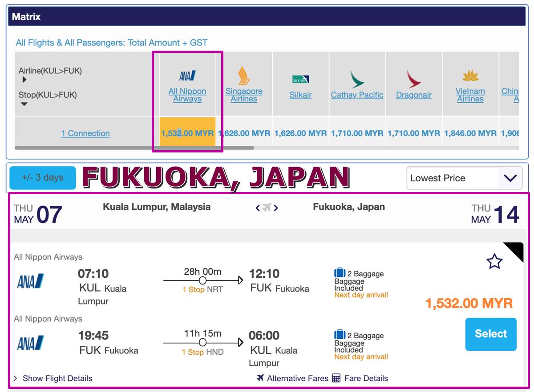The height and width of the screenshot is (392, 534).
Task: Select the 1,626.00 MYR fare under Silkair
Action: click(x=300, y=133)
